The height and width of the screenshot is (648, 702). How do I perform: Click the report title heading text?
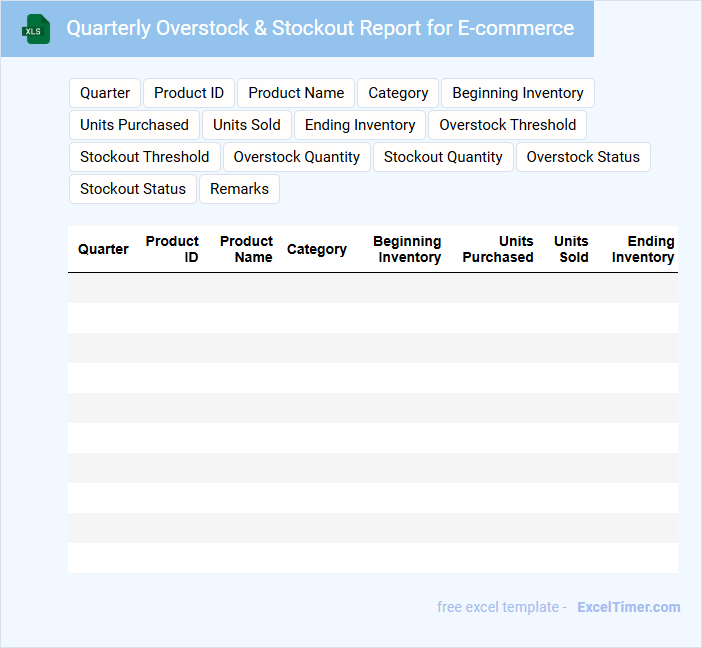[x=320, y=28]
